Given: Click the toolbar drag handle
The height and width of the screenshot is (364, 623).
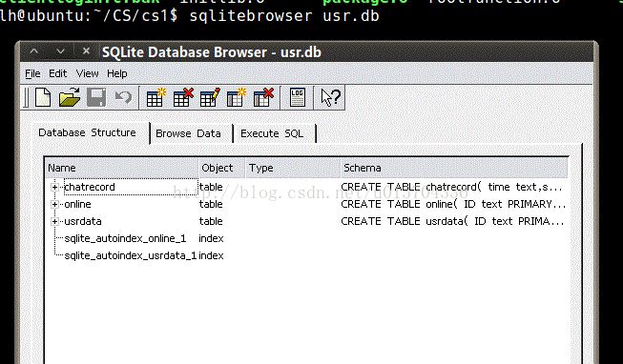Looking at the screenshot, I should (x=26, y=97).
